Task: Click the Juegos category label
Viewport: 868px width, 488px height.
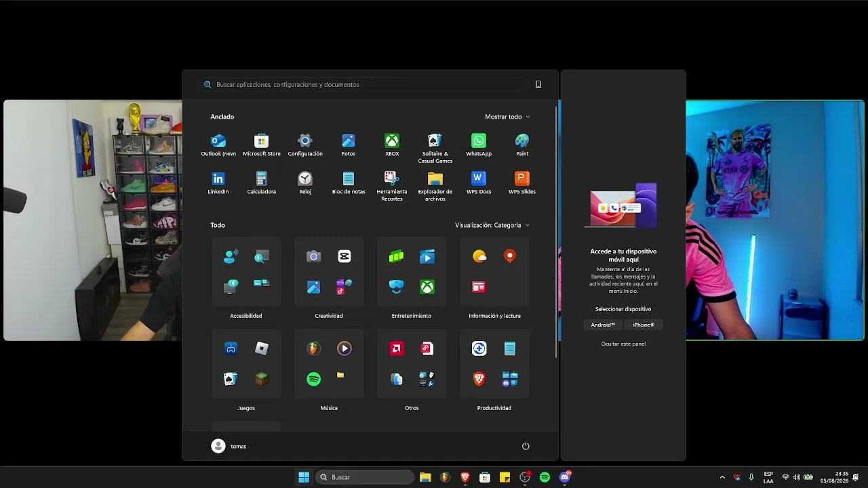Action: point(246,408)
